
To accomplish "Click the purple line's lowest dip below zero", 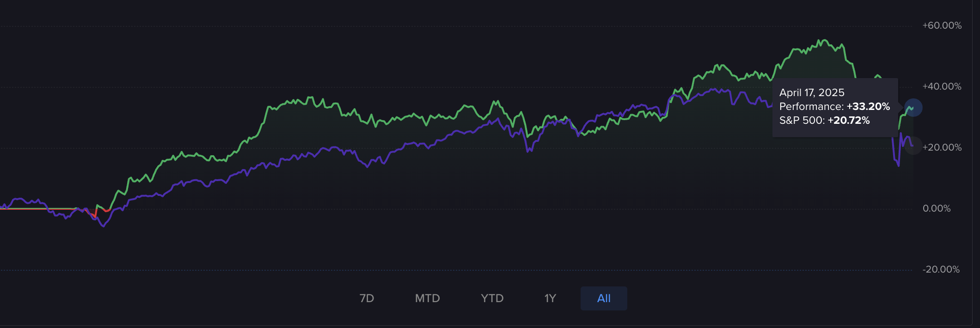I will tap(103, 226).
